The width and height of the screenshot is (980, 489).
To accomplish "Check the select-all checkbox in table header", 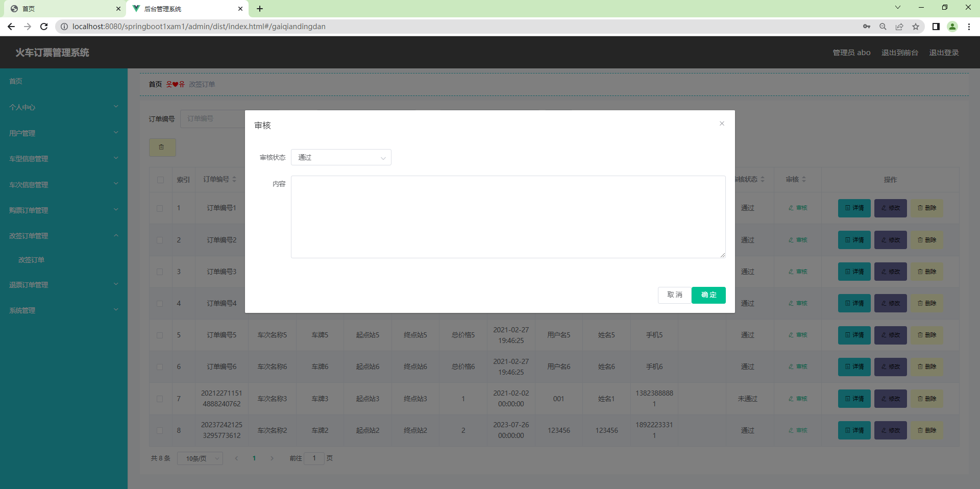I will [160, 180].
